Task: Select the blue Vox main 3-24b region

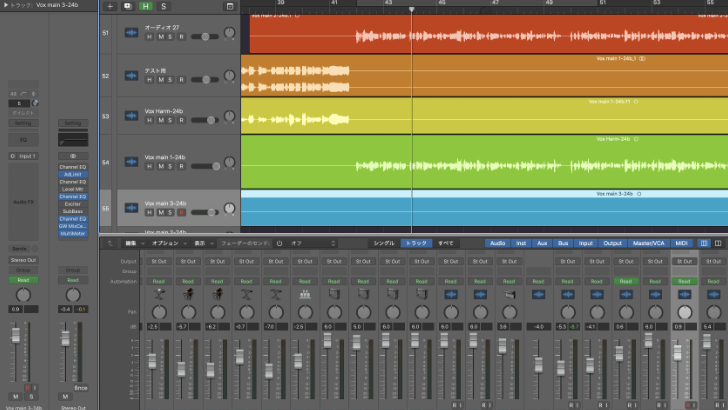Action: coord(484,208)
